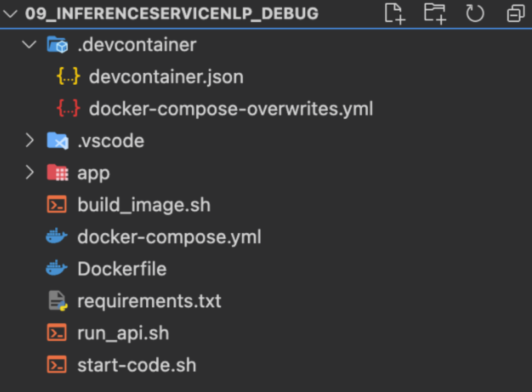Click the New File icon
Image resolution: width=532 pixels, height=392 pixels.
[x=395, y=13]
